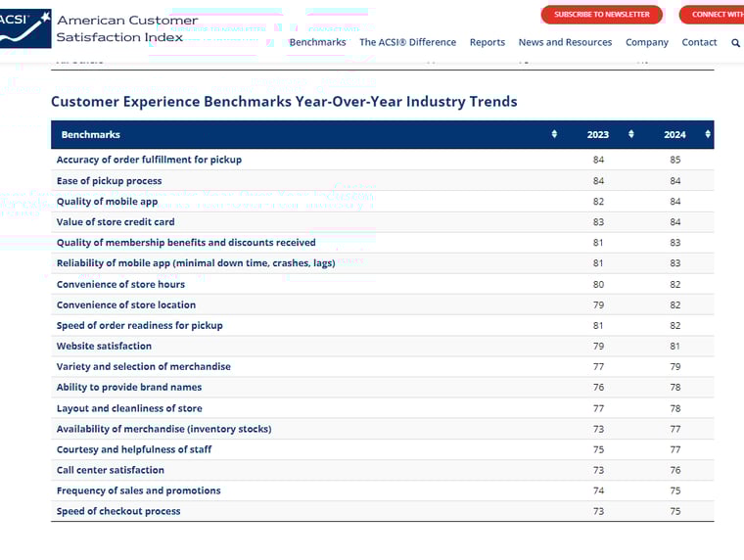This screenshot has height=560, width=744.
Task: Sort by Benchmarks column arrows
Action: coord(554,134)
